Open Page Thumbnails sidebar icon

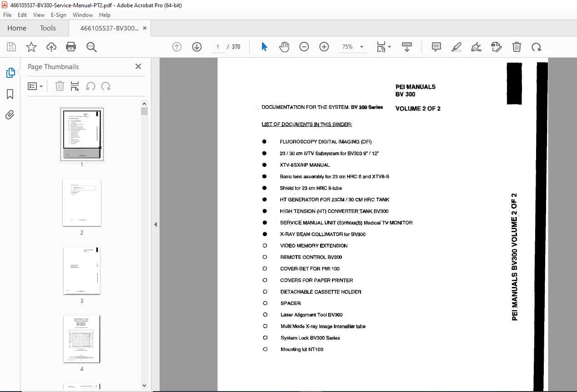(10, 73)
